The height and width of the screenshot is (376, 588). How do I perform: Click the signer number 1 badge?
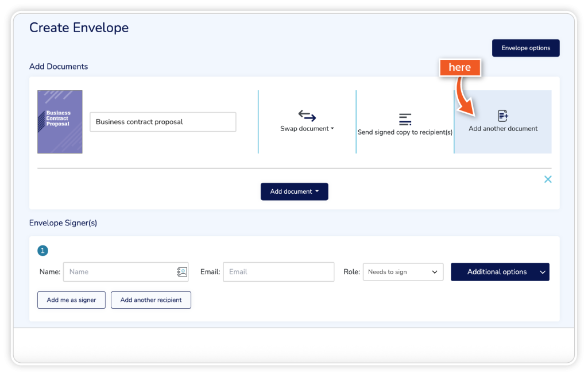coord(42,251)
